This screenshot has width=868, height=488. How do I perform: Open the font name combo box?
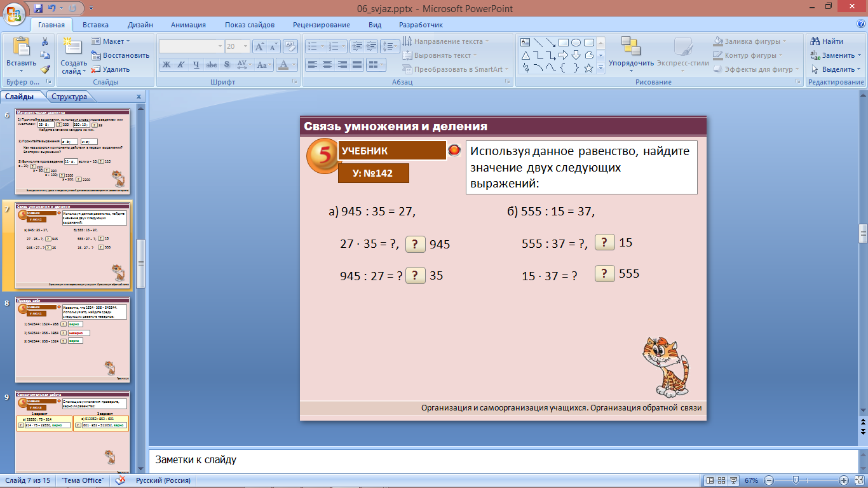point(191,46)
